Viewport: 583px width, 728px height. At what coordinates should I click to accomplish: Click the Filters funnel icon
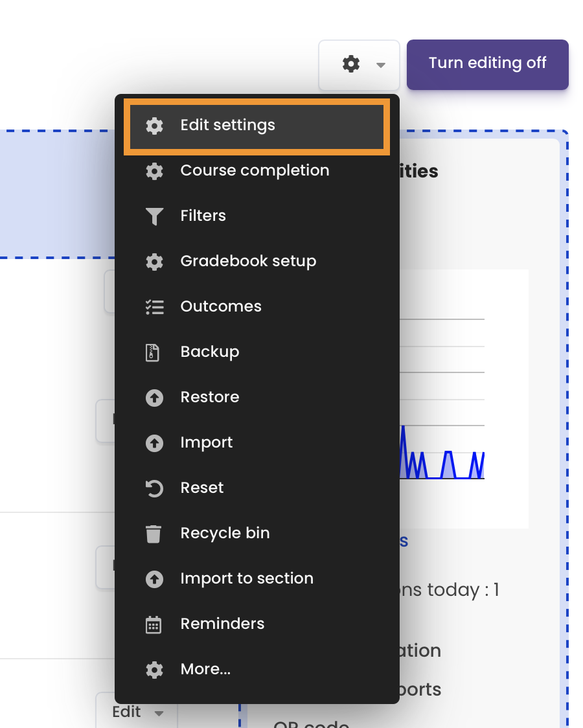155,216
